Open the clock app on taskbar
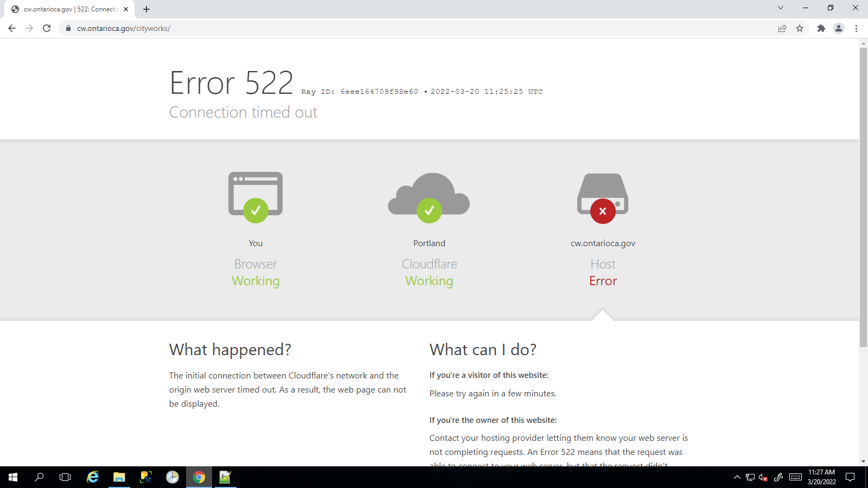Image resolution: width=868 pixels, height=488 pixels. pos(173,477)
